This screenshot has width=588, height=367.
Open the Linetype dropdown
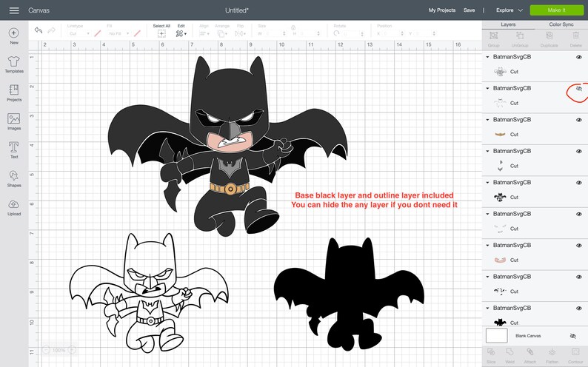tap(79, 34)
